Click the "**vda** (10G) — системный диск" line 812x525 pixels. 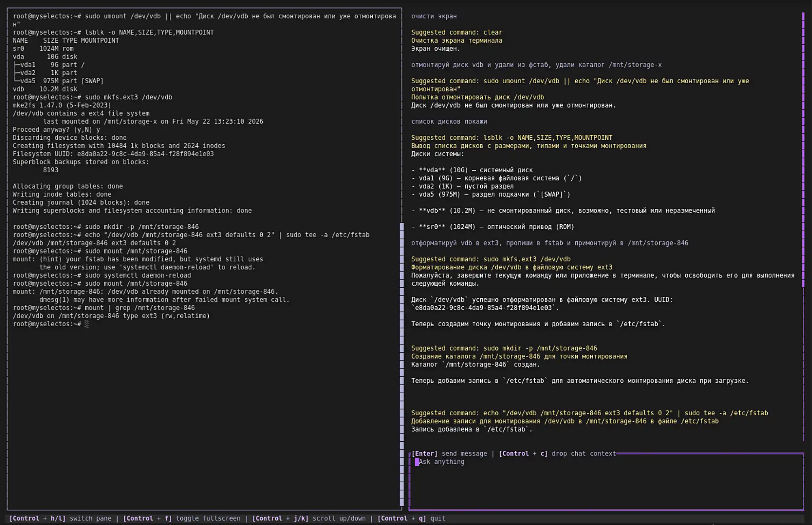click(x=472, y=170)
